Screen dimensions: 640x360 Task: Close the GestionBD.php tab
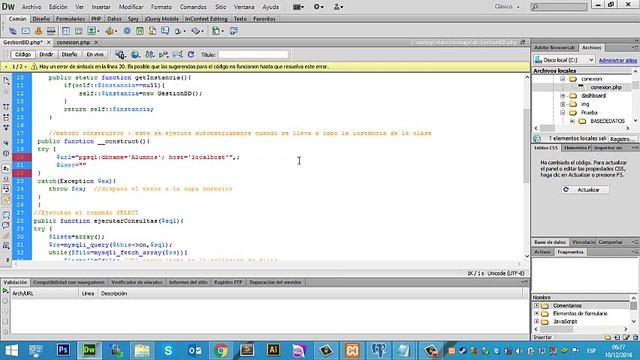point(49,42)
